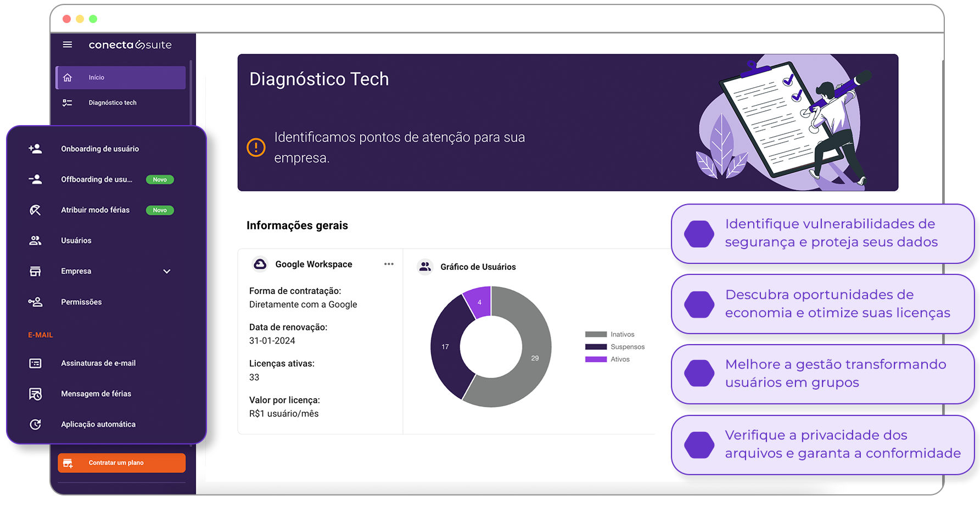Click the Atribuir modo férias icon
Image resolution: width=980 pixels, height=507 pixels.
point(35,210)
